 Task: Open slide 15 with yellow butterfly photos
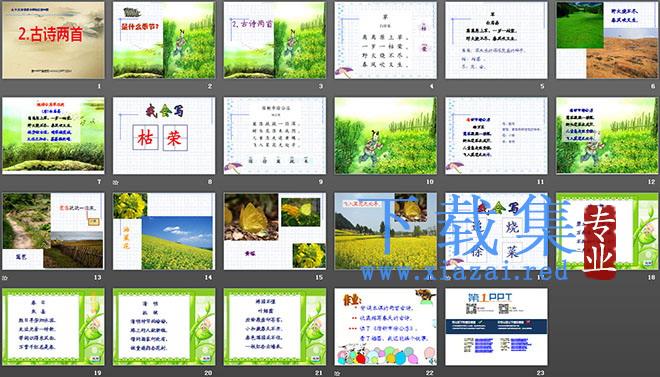[x=274, y=231]
